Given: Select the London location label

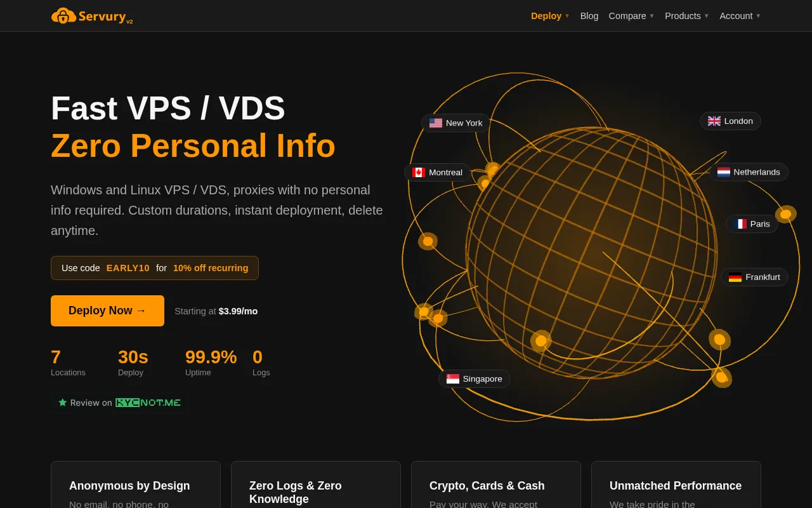Looking at the screenshot, I should coord(730,121).
